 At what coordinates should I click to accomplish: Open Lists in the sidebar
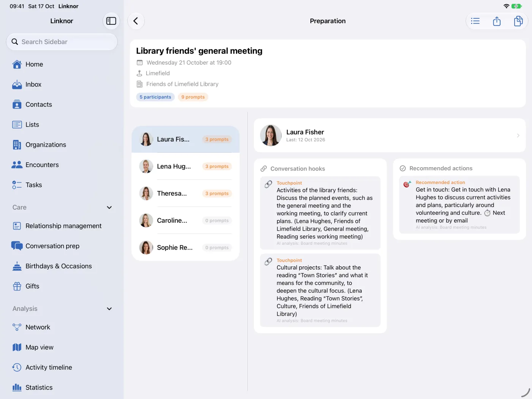coord(62,125)
